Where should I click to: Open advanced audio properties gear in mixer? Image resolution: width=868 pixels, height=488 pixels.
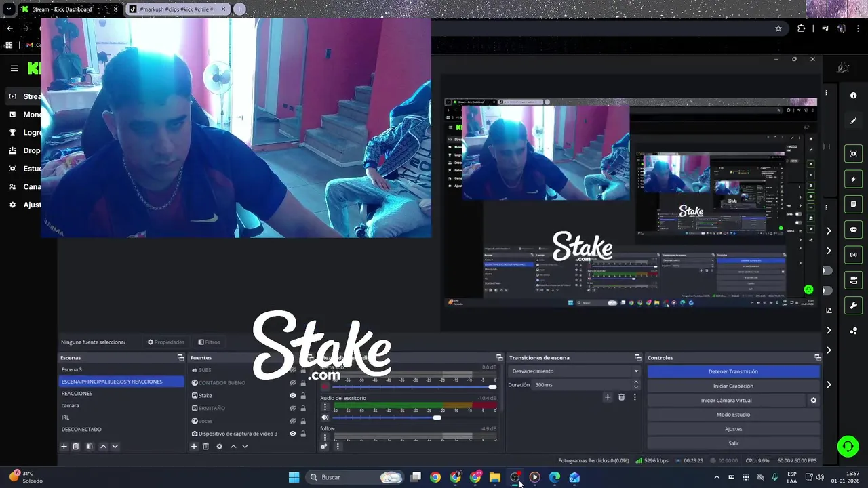coord(324,446)
